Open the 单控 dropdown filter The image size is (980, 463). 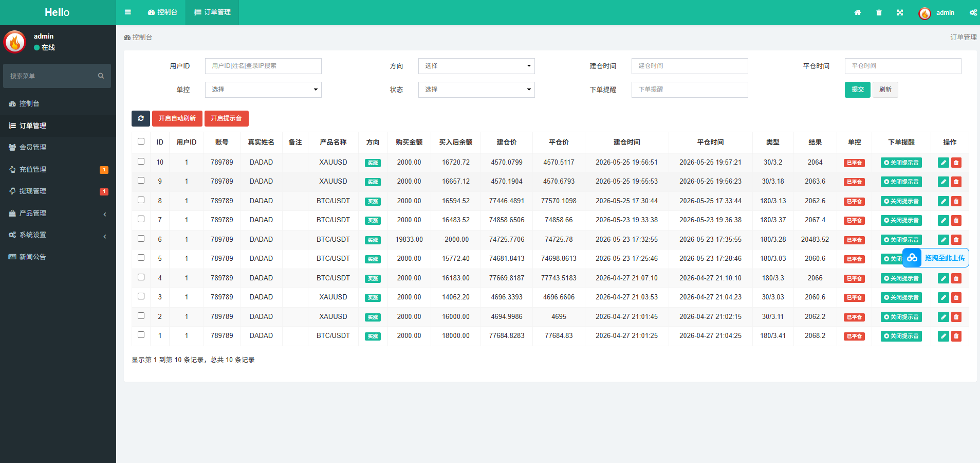263,90
